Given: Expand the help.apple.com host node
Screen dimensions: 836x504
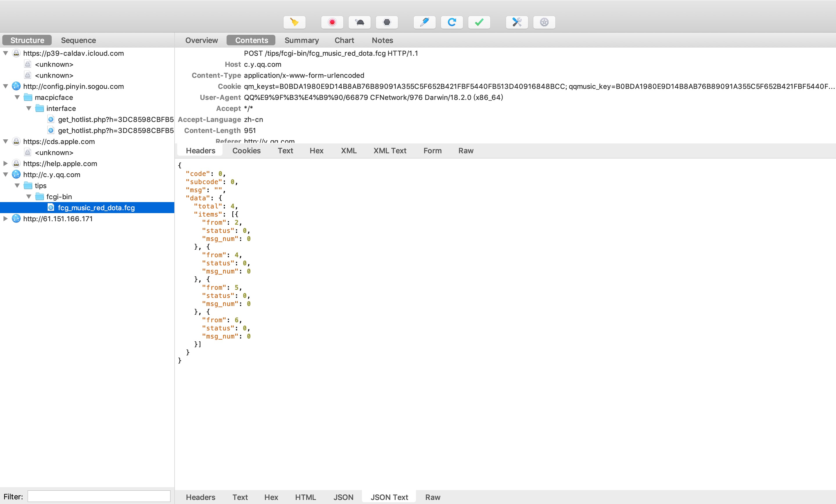Looking at the screenshot, I should [x=6, y=163].
